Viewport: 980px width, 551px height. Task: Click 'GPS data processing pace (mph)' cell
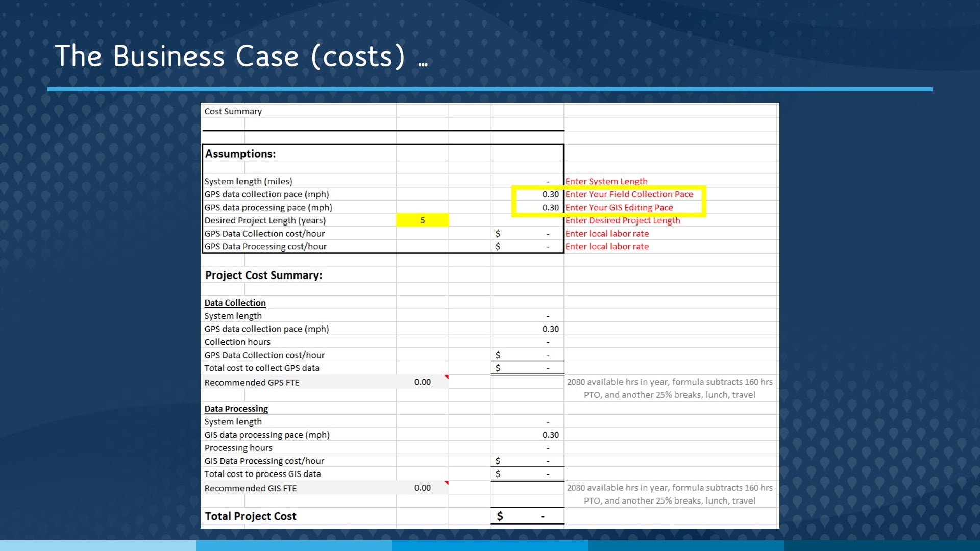click(268, 208)
